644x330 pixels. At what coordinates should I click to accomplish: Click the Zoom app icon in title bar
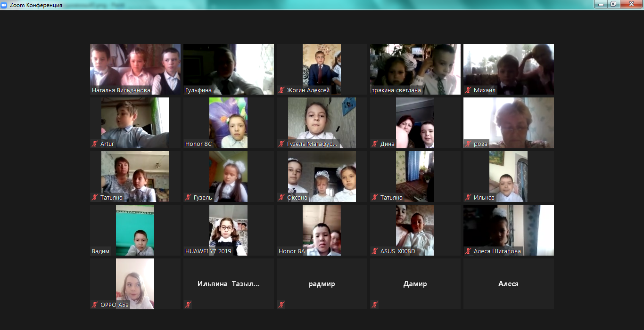pos(4,5)
